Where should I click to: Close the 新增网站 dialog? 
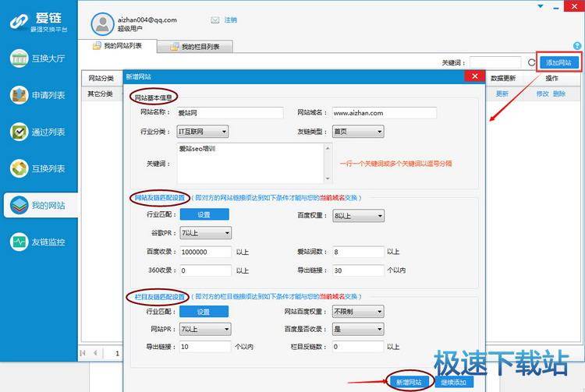click(474, 76)
